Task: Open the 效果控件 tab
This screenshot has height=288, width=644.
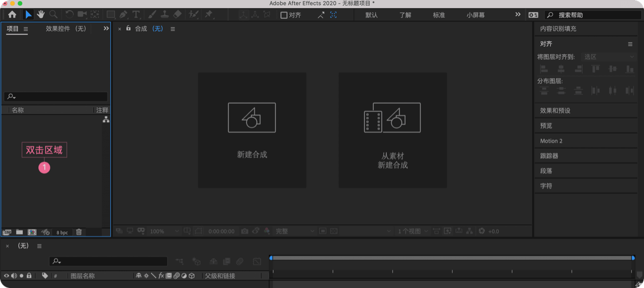Action: [x=66, y=29]
